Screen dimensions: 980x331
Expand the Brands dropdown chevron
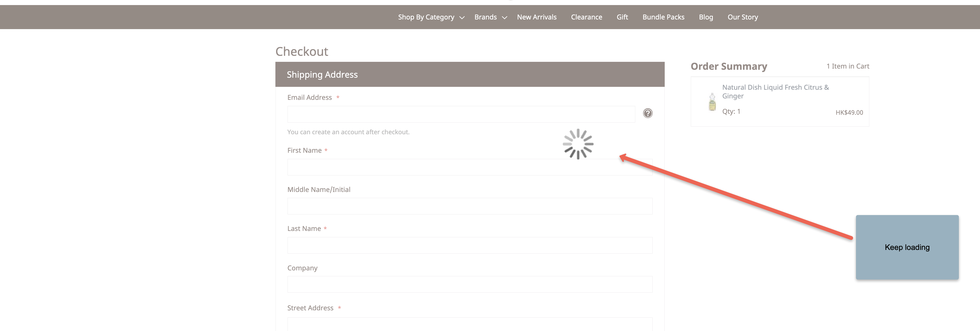[504, 18]
